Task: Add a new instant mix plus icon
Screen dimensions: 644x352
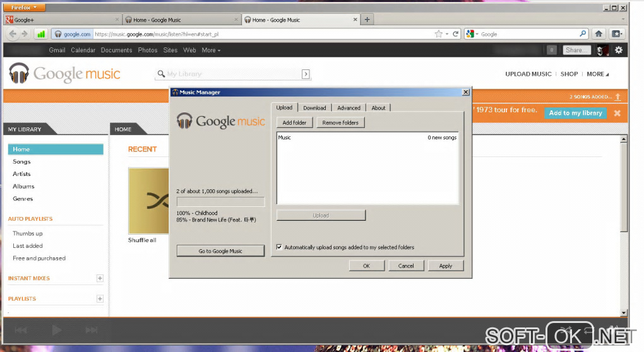Action: [x=100, y=278]
